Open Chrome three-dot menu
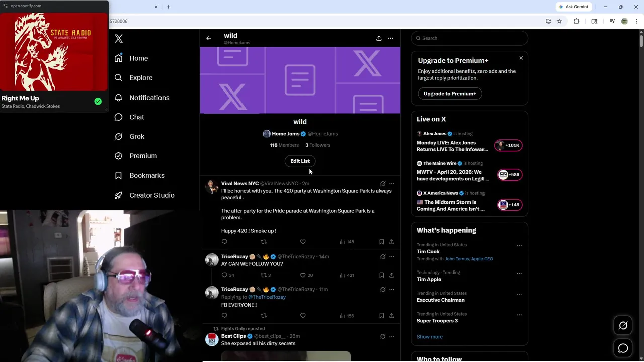This screenshot has width=644, height=362. pos(637,21)
